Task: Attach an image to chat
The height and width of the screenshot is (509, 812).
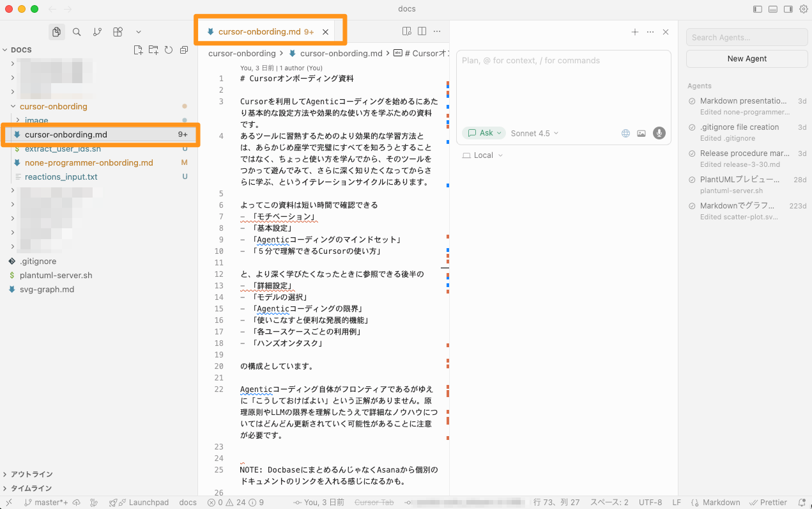Action: (x=641, y=133)
